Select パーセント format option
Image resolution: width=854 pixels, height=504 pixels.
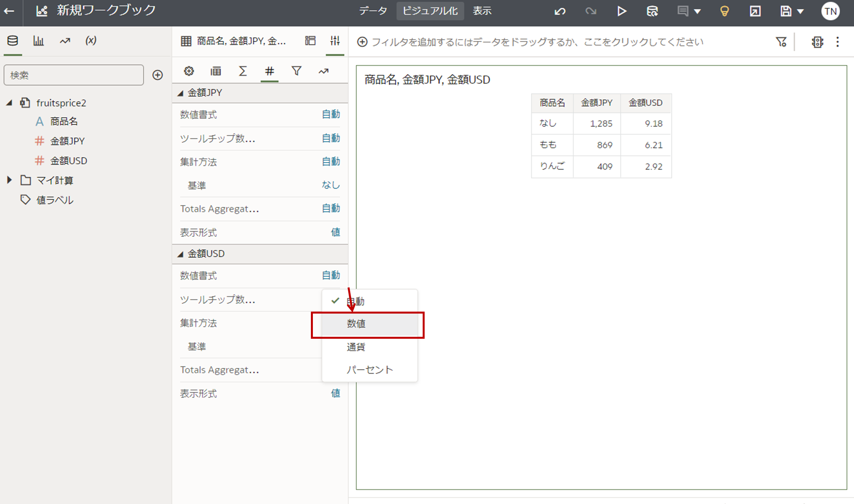370,370
